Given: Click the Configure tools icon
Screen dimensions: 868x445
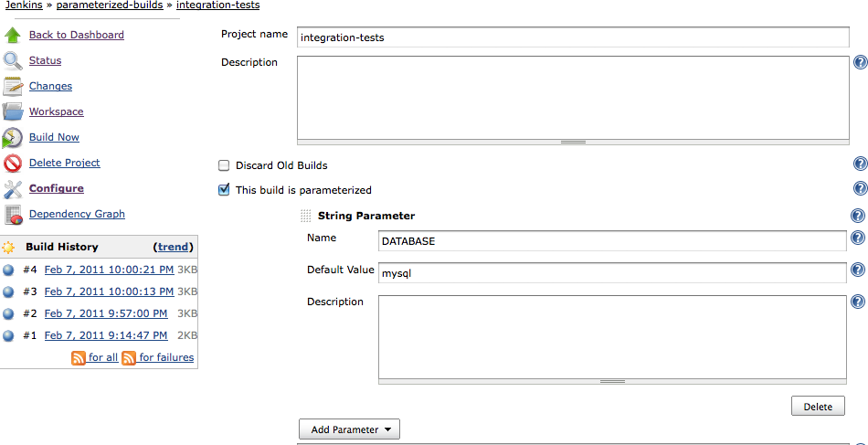Looking at the screenshot, I should point(12,189).
